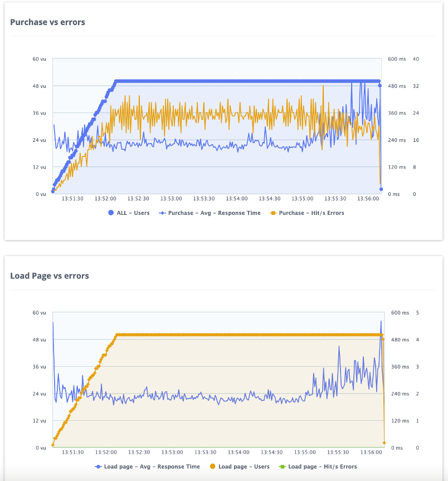
Task: Toggle the ALL – Users legend entry
Action: [x=129, y=213]
